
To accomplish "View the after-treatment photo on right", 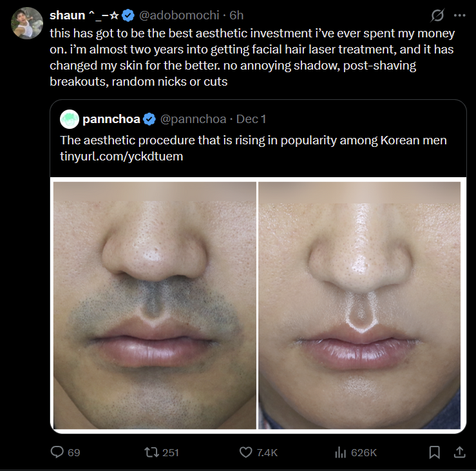I will 359,305.
